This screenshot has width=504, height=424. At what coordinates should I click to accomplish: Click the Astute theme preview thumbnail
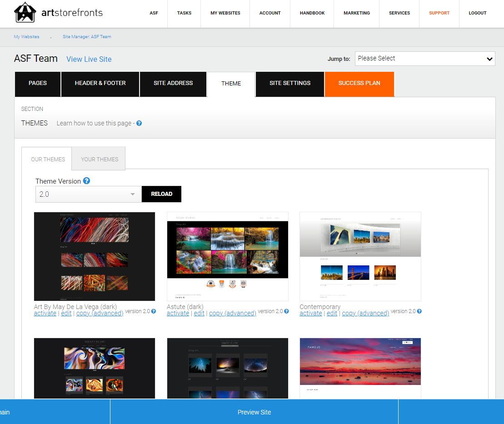227,256
